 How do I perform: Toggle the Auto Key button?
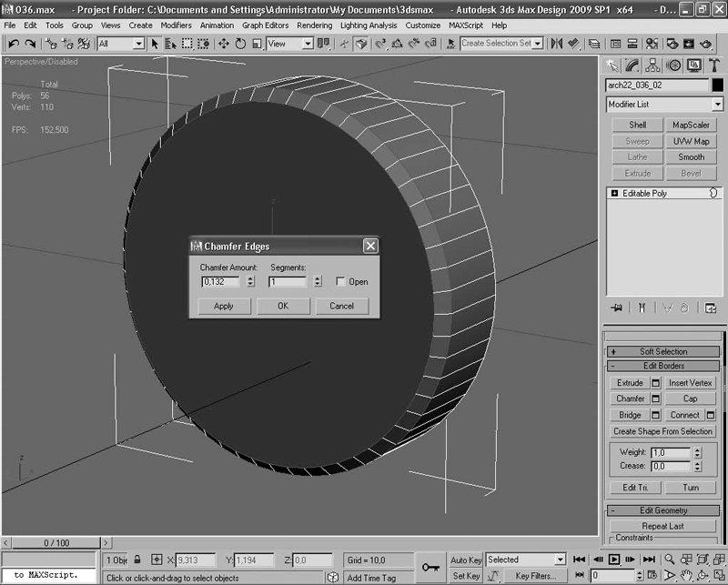466,560
